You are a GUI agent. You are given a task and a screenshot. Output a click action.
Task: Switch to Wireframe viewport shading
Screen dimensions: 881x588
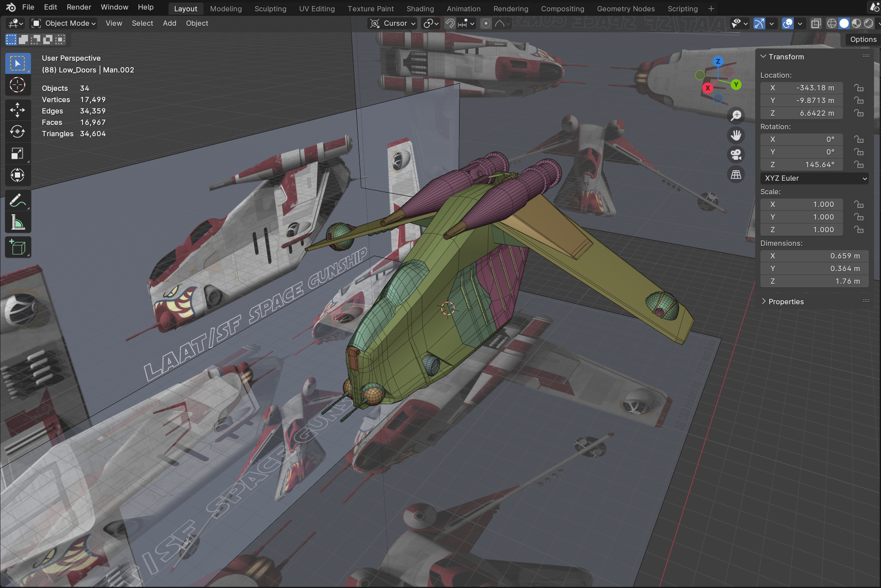coord(832,24)
